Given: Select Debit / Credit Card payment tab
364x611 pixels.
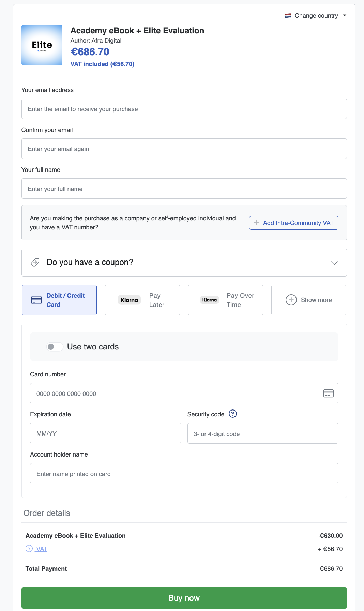Looking at the screenshot, I should pos(59,300).
